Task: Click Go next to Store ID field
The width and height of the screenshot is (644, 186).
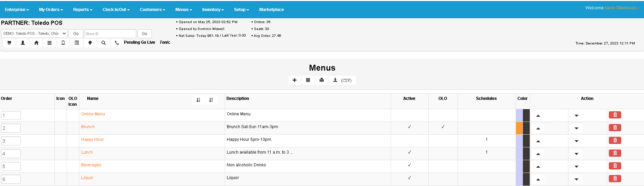Action: 145,33
